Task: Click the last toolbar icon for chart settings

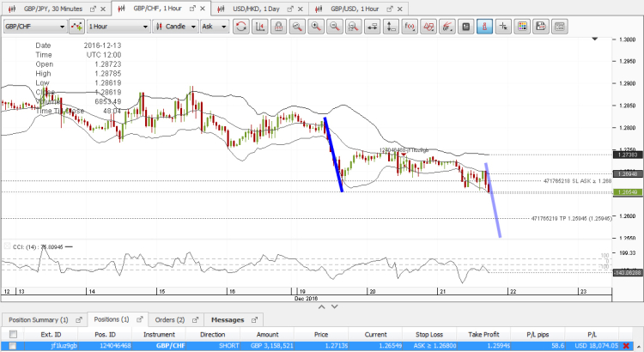Action: (559, 27)
